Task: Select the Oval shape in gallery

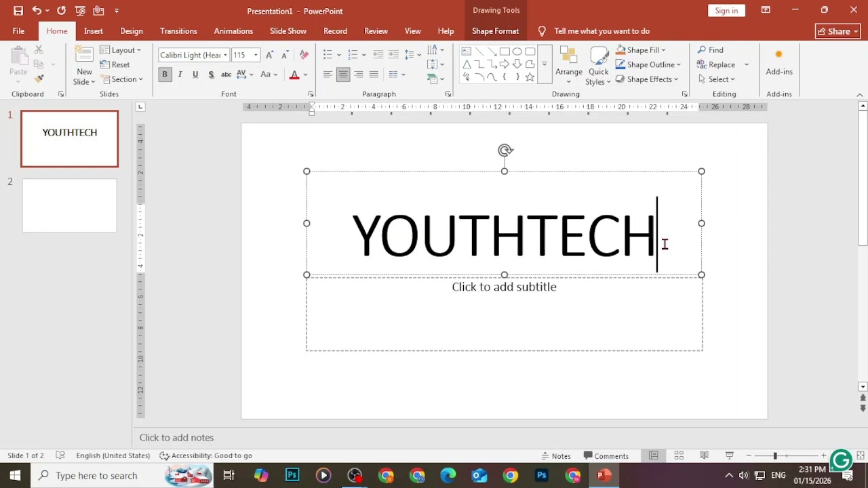Action: coord(517,52)
